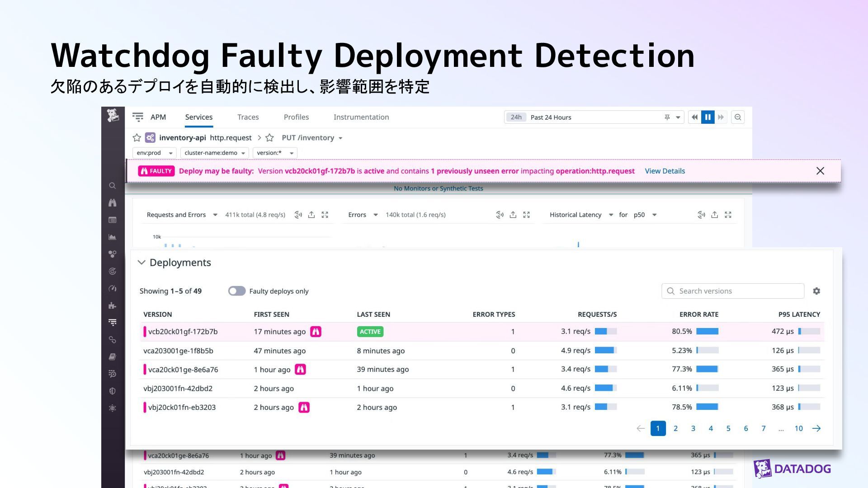Click No Monitors or Synthetic Tests link
Screen dimensions: 868x488
coord(438,188)
